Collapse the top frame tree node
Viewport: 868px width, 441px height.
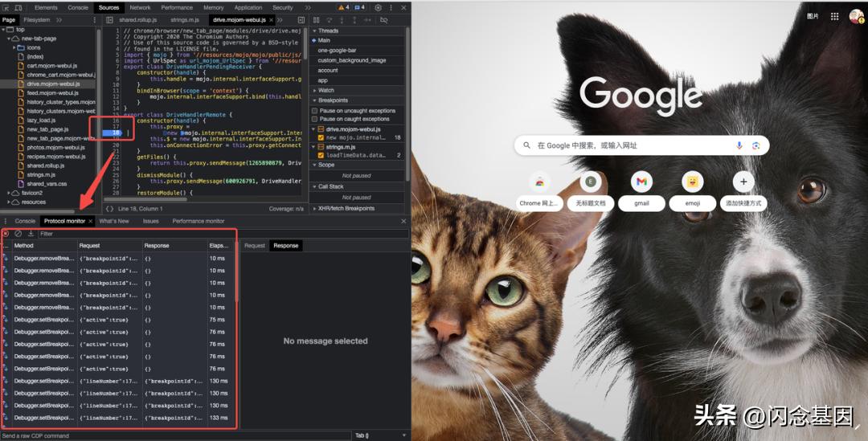click(x=3, y=30)
